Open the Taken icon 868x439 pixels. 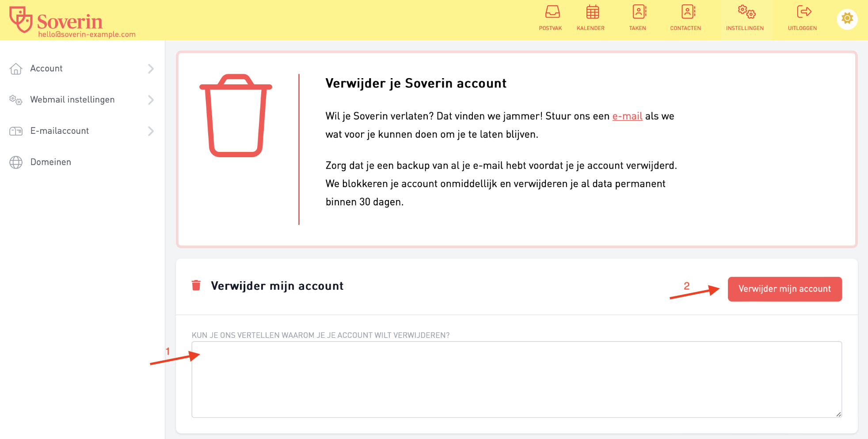pos(639,11)
